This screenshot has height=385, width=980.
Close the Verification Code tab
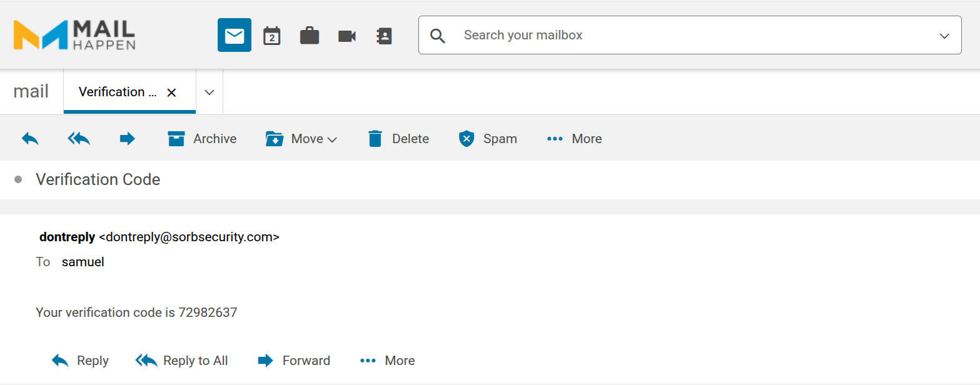(171, 92)
